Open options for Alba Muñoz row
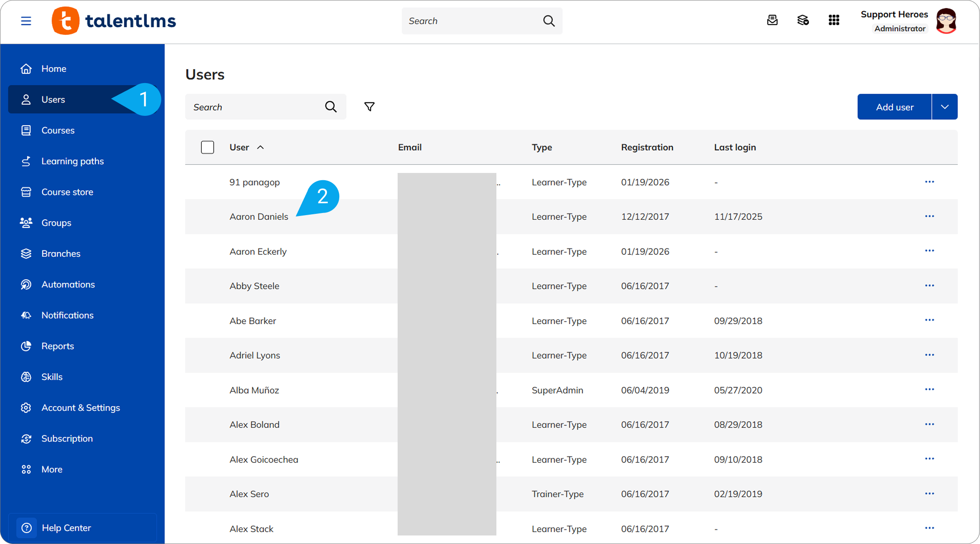 click(x=929, y=390)
